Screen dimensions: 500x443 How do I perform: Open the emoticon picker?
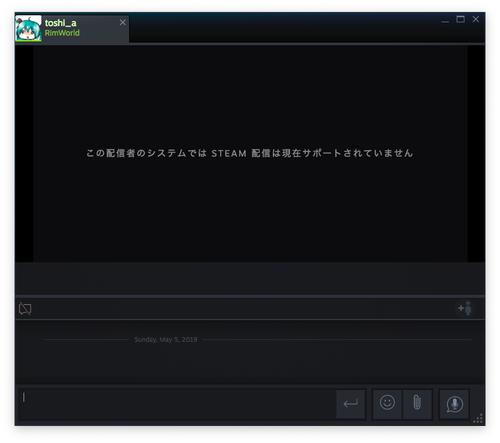click(x=387, y=403)
